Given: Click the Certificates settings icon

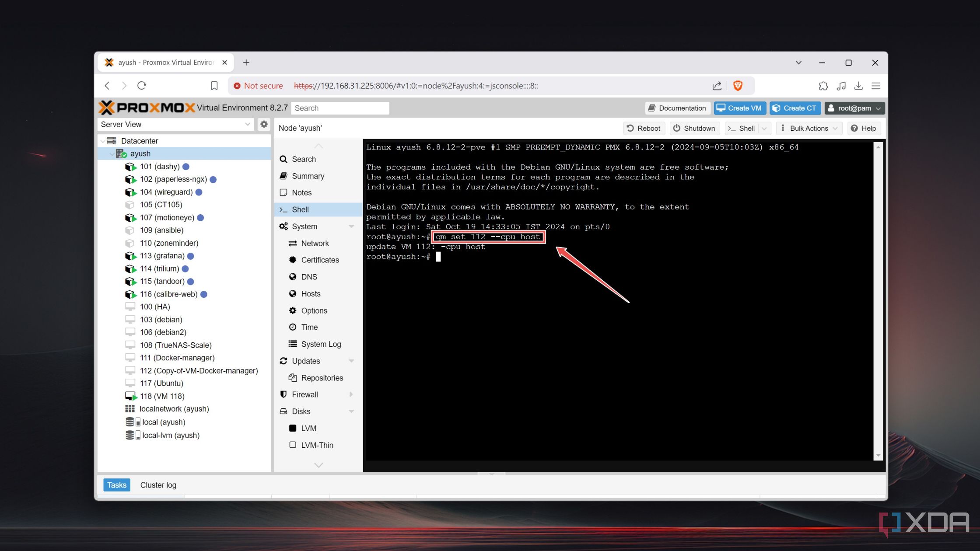Looking at the screenshot, I should click(x=292, y=260).
